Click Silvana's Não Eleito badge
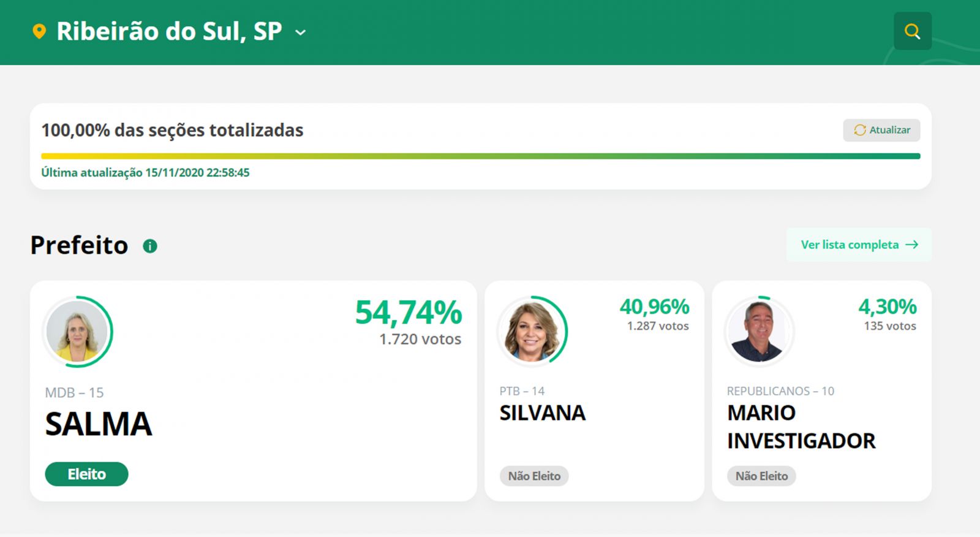 pyautogui.click(x=534, y=476)
